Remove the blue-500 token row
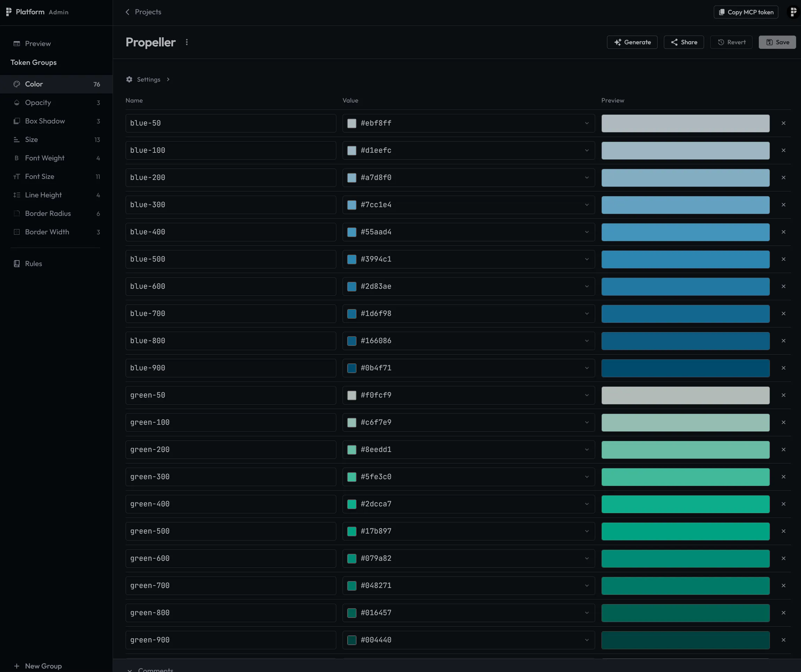The height and width of the screenshot is (672, 801). pyautogui.click(x=784, y=259)
